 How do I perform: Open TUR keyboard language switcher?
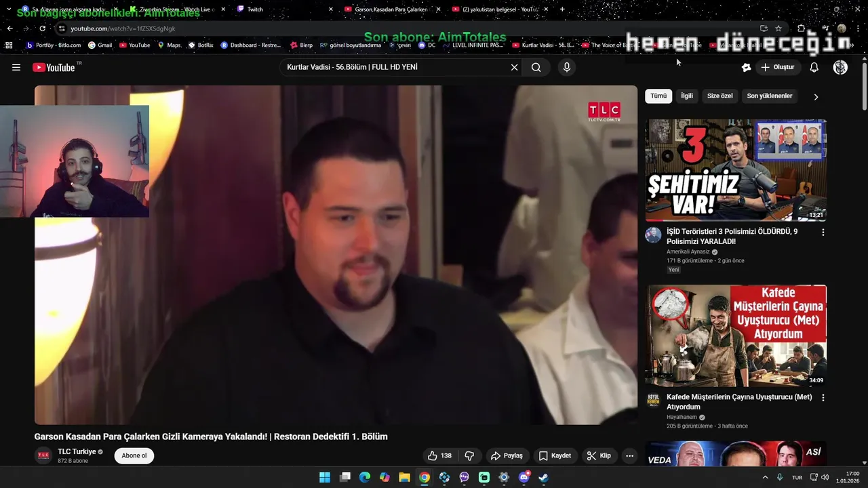[797, 477]
